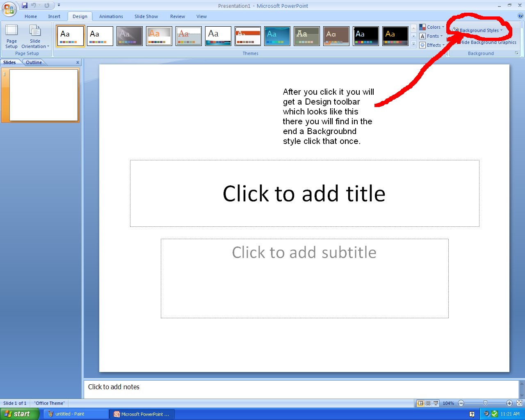Open the green checkmark tray icon

click(x=495, y=414)
